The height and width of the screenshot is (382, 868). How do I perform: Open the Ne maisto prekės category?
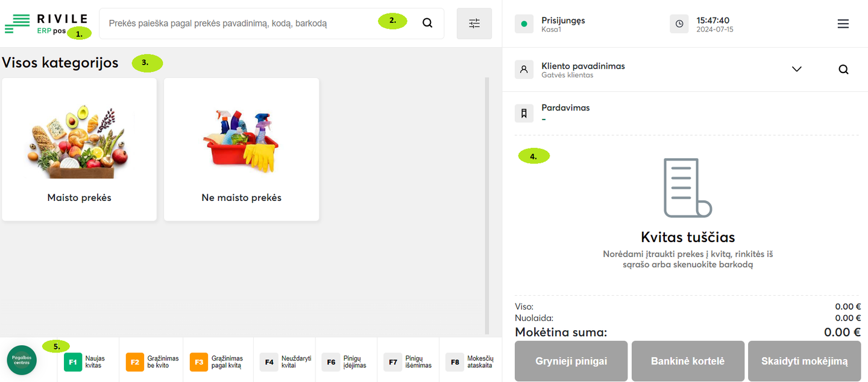click(241, 149)
